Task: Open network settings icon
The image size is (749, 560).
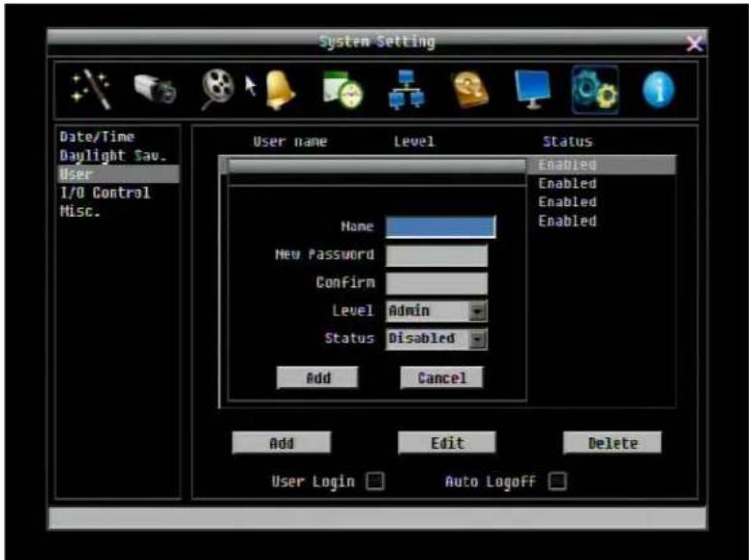Action: (406, 90)
